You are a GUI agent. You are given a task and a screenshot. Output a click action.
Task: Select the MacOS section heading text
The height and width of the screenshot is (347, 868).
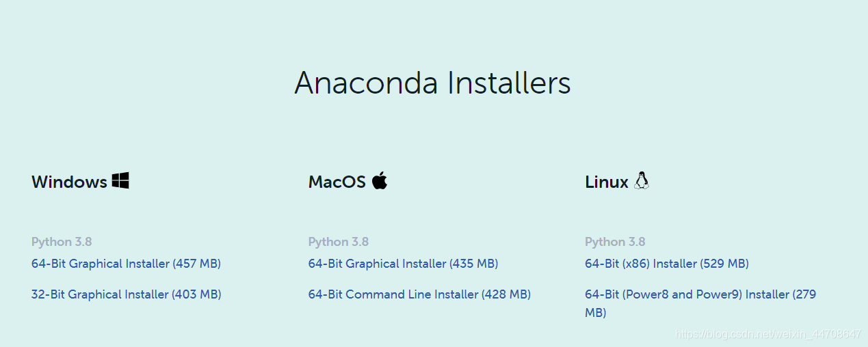pyautogui.click(x=337, y=182)
